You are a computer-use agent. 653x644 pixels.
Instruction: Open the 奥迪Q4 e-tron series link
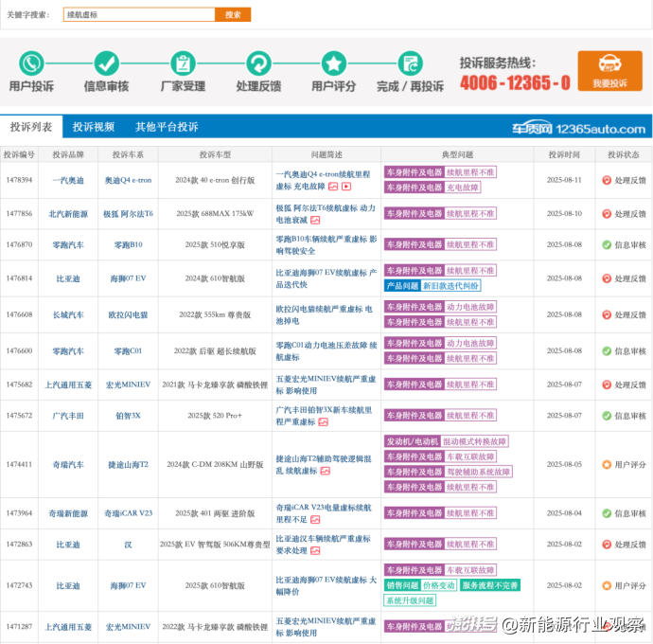click(x=128, y=181)
